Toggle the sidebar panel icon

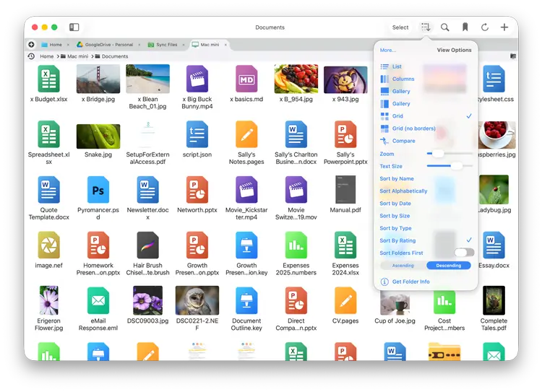[74, 27]
